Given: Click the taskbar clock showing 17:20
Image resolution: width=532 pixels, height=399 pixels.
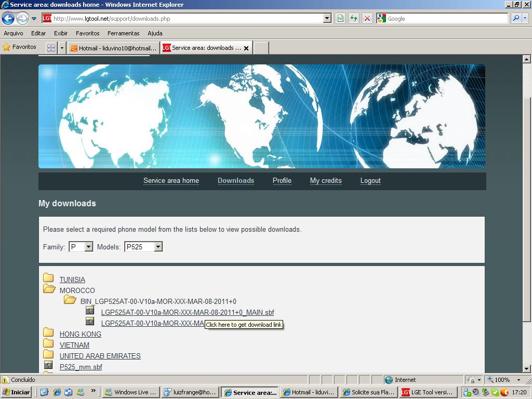Looking at the screenshot, I should [519, 392].
